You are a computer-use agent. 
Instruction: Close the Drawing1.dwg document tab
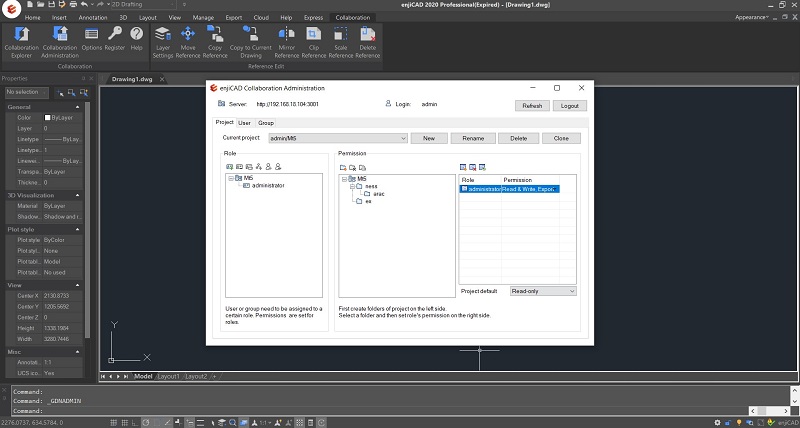click(x=162, y=79)
